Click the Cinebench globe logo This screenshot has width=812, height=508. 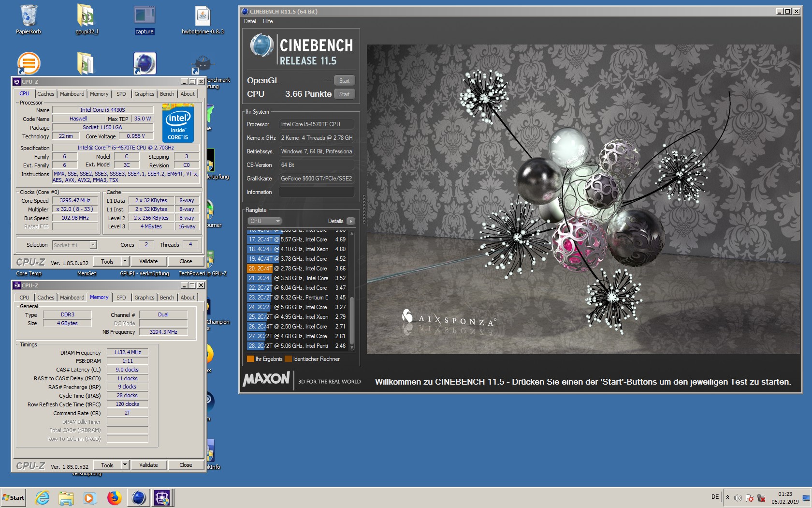pyautogui.click(x=262, y=45)
